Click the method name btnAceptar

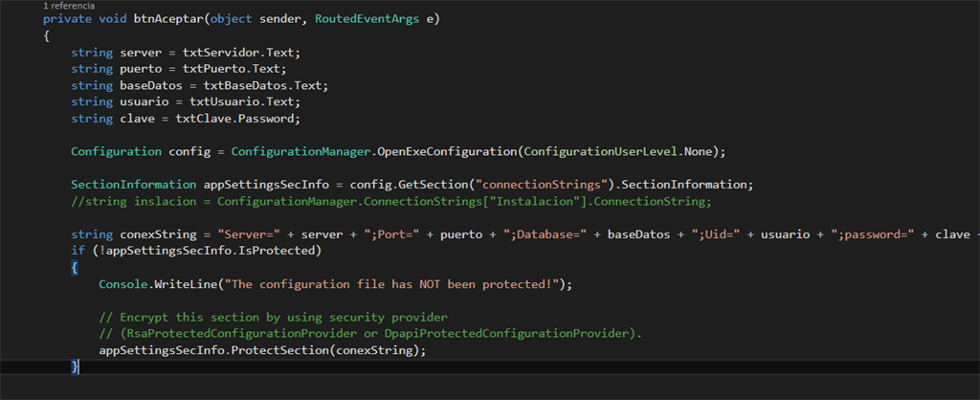click(x=168, y=19)
